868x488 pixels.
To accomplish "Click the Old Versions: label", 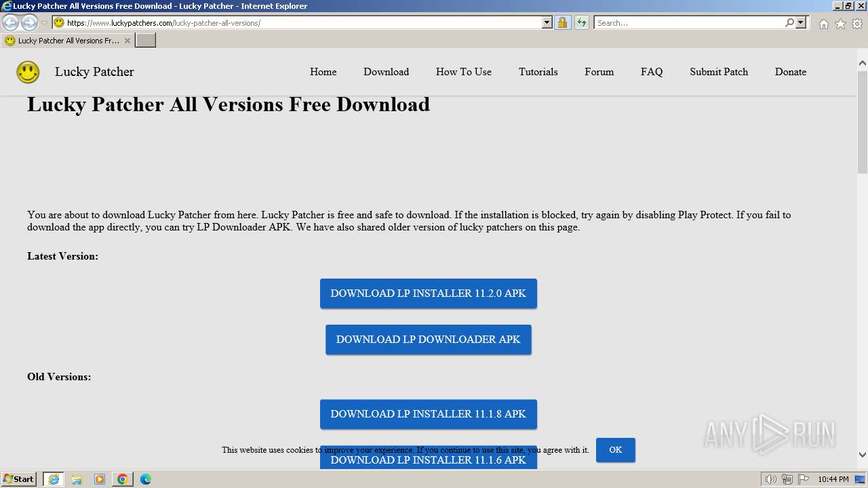I will (59, 377).
